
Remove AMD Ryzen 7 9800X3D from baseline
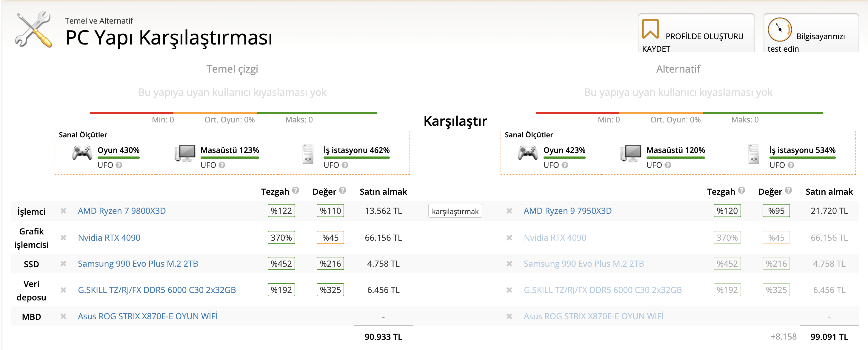tap(63, 211)
